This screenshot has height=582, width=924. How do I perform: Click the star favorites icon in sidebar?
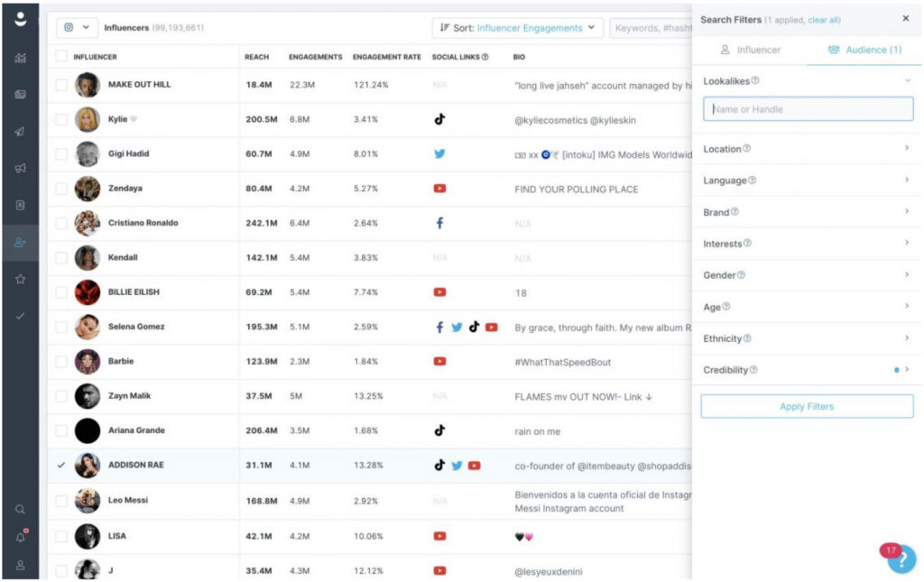click(x=20, y=278)
